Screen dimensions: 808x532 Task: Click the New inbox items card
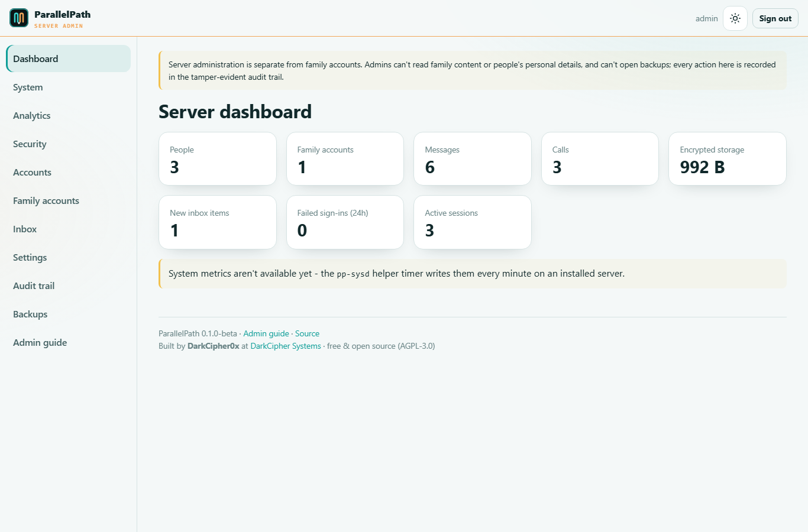(x=218, y=222)
